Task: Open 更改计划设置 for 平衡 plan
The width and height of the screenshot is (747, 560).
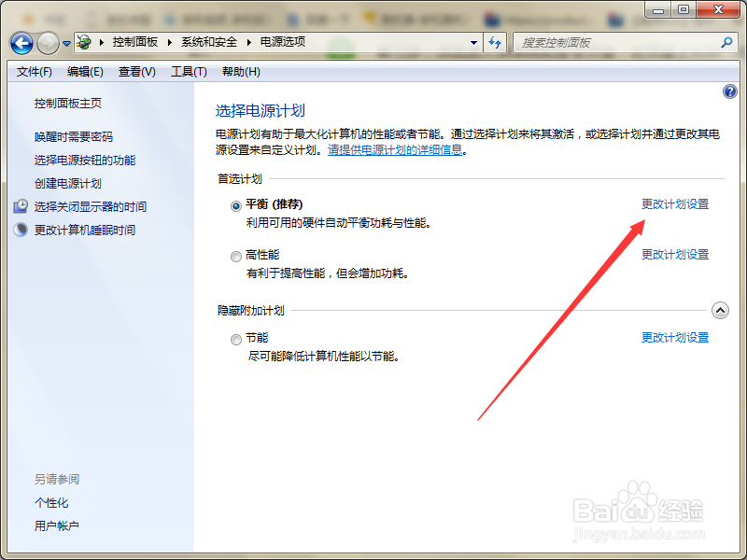Action: click(674, 203)
